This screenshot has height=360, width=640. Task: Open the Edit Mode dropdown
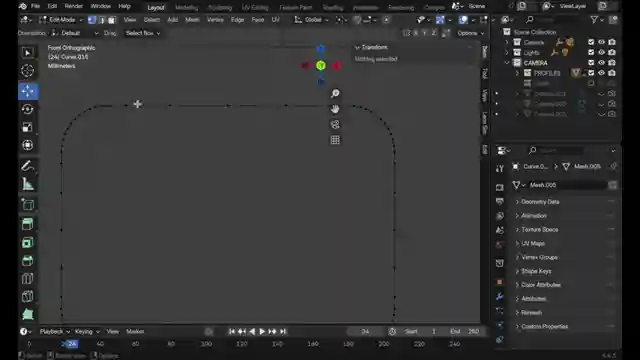[62, 20]
